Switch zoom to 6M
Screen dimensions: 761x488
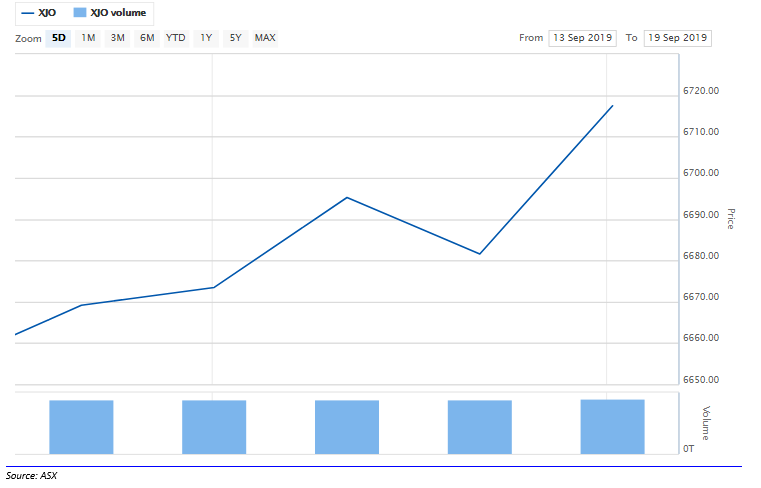[147, 38]
